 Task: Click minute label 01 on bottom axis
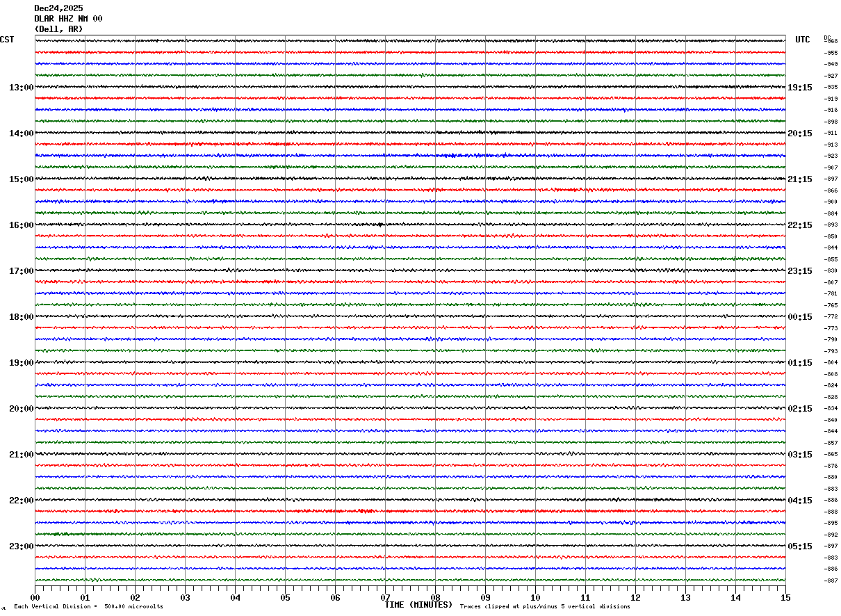click(x=85, y=598)
